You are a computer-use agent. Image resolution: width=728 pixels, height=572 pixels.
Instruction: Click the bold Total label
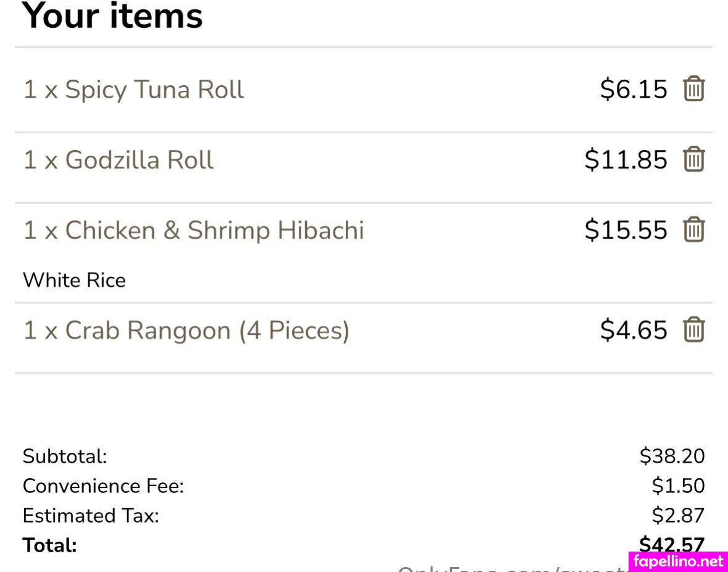point(49,545)
